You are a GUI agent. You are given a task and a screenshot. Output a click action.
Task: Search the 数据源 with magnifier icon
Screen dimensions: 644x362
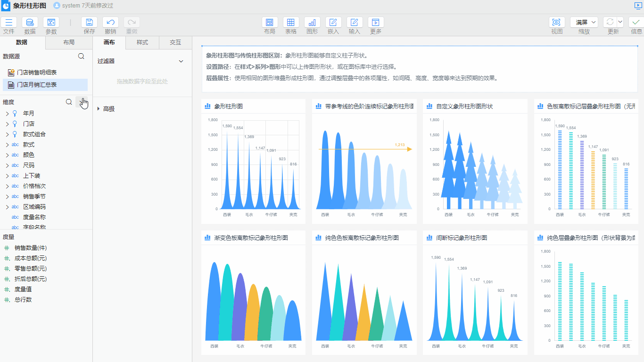pos(81,56)
